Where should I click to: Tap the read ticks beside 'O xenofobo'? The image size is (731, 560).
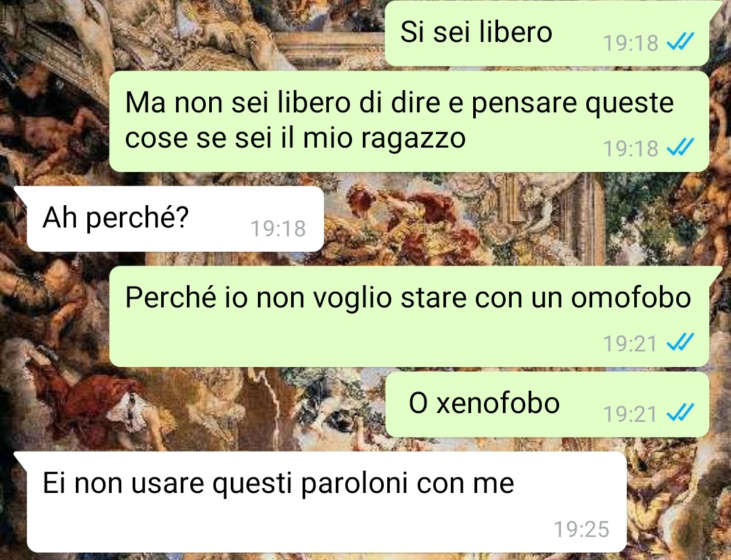[x=680, y=412]
